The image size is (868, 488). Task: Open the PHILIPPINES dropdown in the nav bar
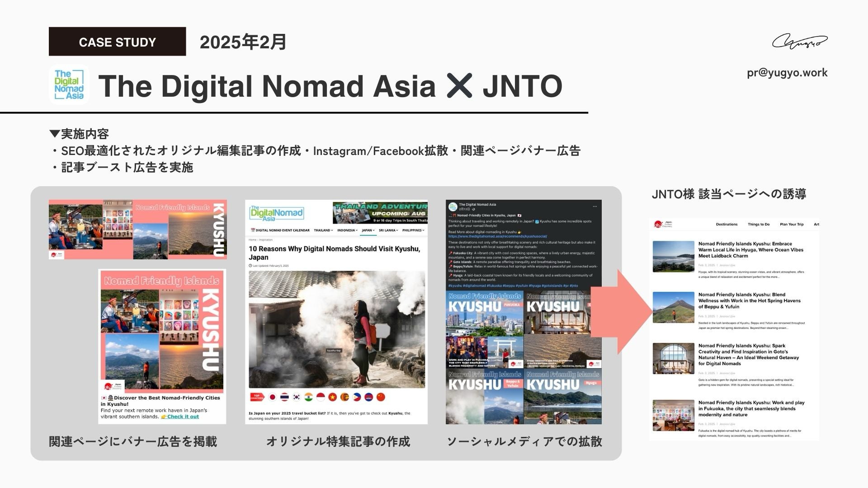point(413,230)
